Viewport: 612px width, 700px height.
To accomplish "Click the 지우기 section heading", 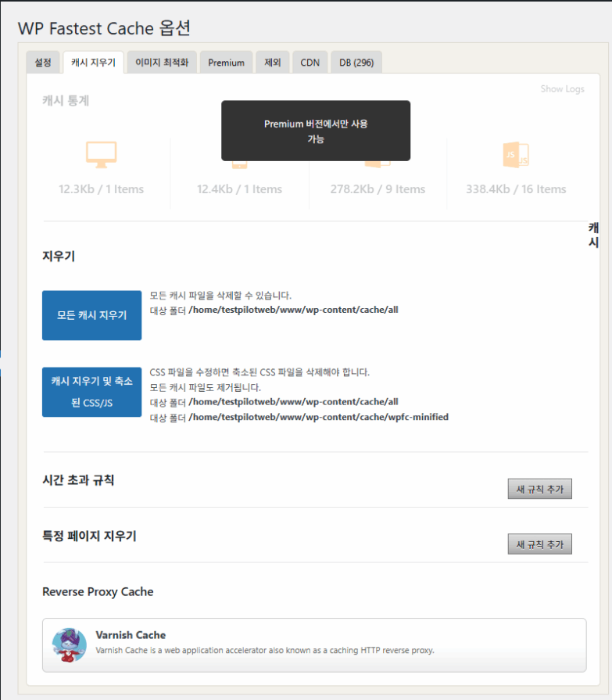I will click(x=59, y=257).
